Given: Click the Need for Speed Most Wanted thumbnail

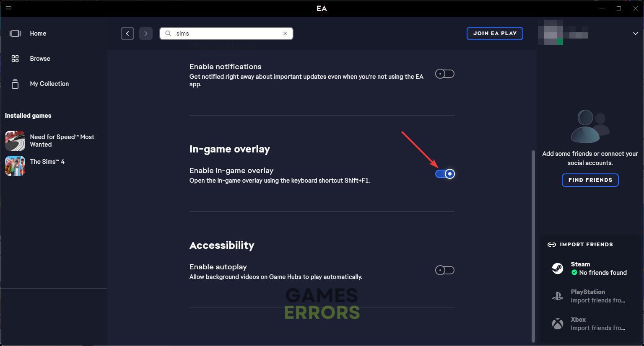Looking at the screenshot, I should [15, 141].
